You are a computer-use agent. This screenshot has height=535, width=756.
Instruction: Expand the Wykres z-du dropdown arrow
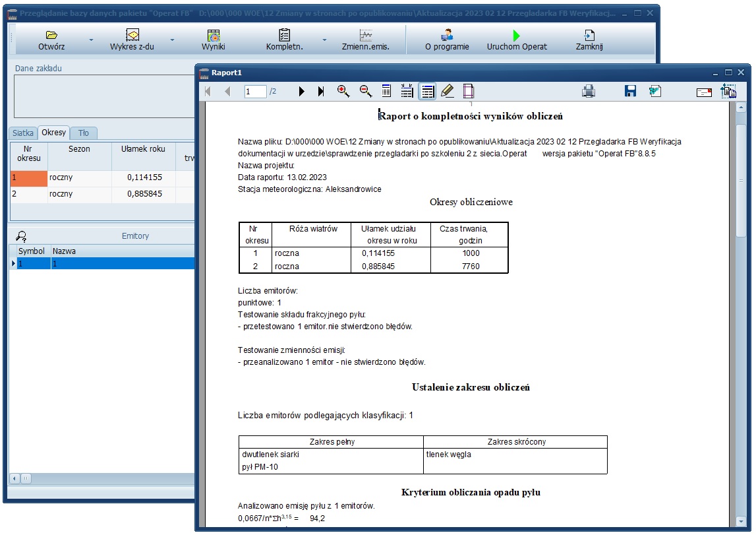(172, 40)
